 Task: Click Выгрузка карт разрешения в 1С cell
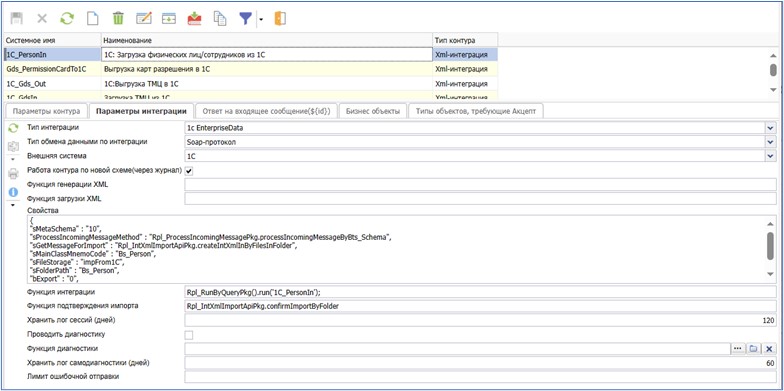pyautogui.click(x=267, y=70)
